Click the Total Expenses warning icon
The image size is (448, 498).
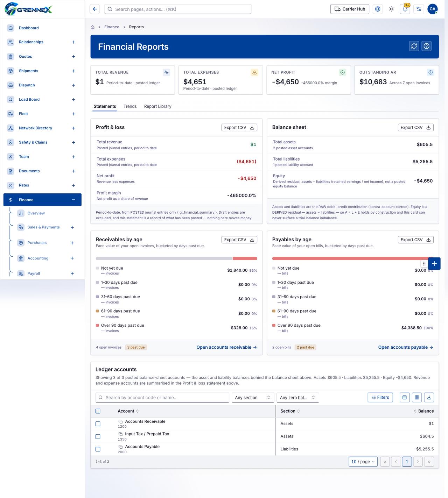pyautogui.click(x=254, y=72)
